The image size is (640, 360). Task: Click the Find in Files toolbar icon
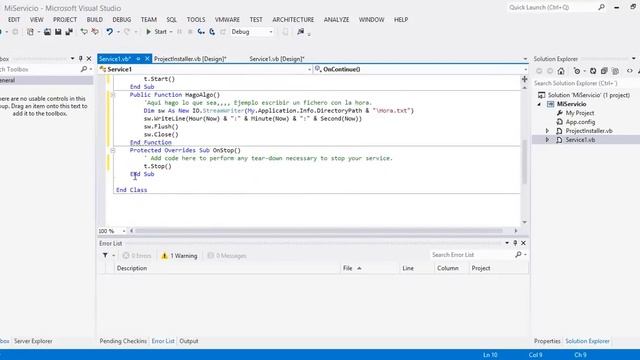300,31
